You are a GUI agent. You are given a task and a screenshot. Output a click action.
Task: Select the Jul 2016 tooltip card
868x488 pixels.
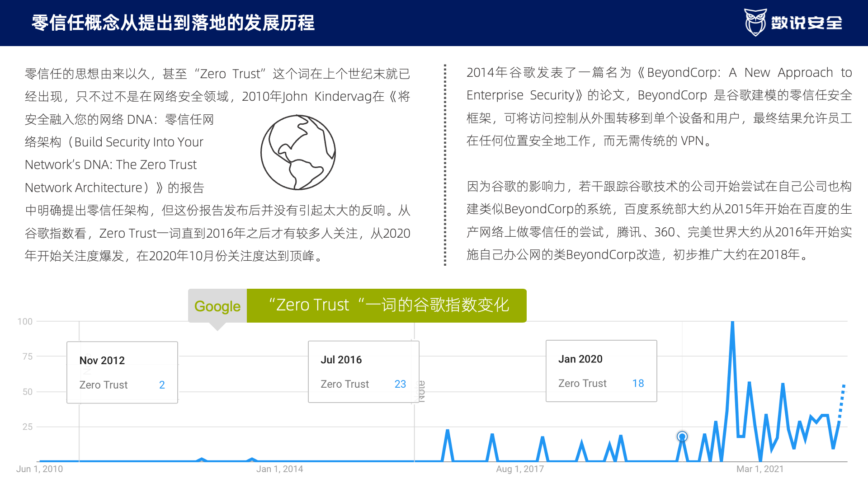[x=363, y=371]
